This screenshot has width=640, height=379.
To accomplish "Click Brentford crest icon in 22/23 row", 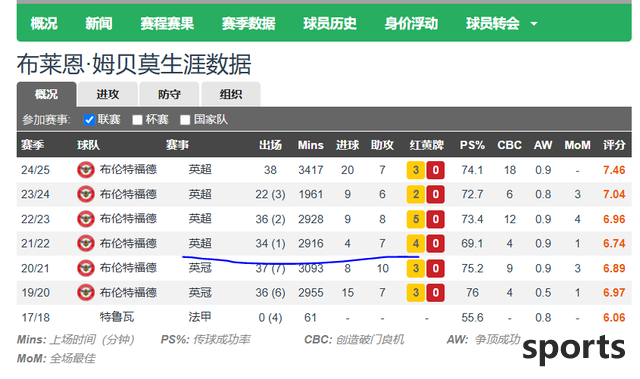I will [x=86, y=219].
